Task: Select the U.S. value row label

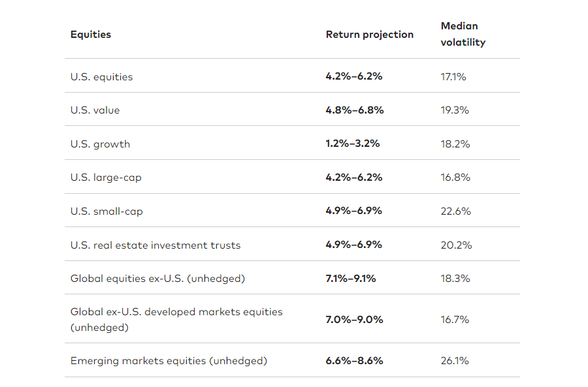Action: click(95, 110)
